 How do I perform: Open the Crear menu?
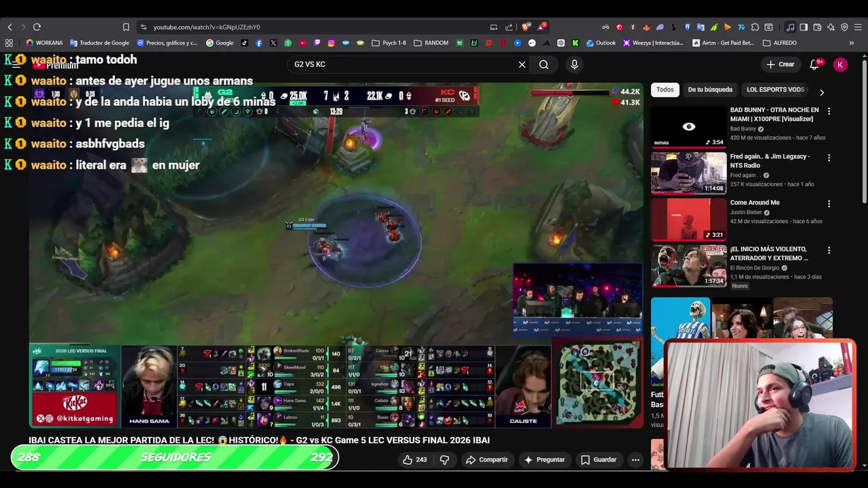click(780, 64)
